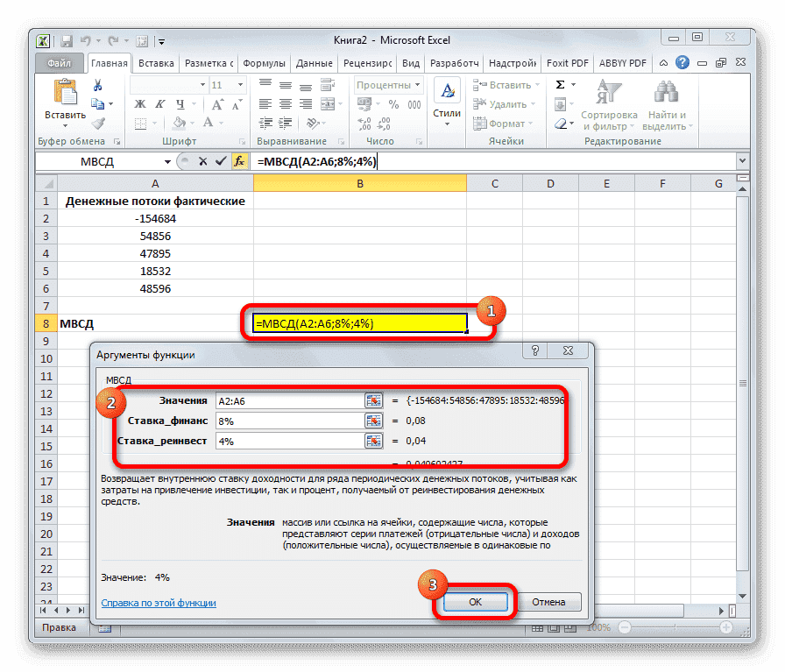Open the Формат dropdown in Ячейки group
785x672 pixels.
[508, 123]
